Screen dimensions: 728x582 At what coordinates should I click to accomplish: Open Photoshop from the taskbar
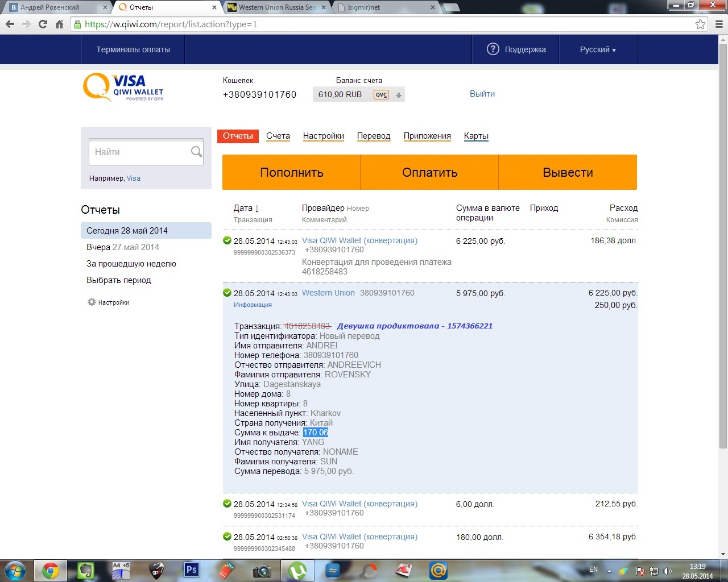(x=192, y=570)
